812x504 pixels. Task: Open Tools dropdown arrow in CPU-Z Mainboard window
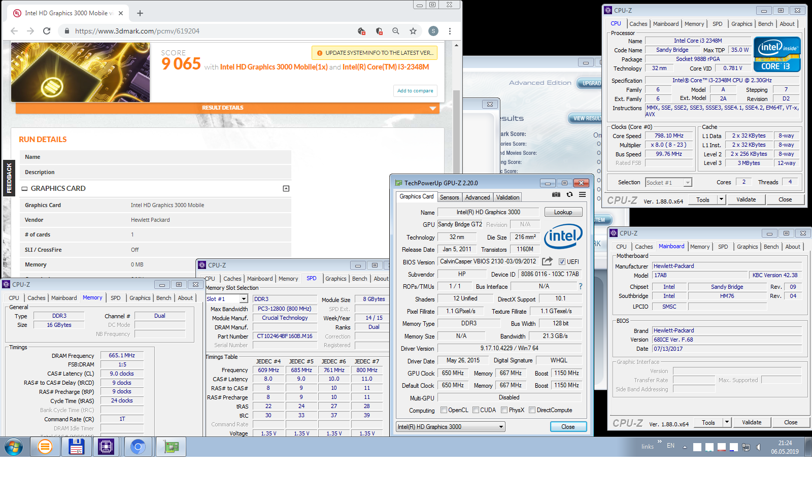pyautogui.click(x=727, y=422)
